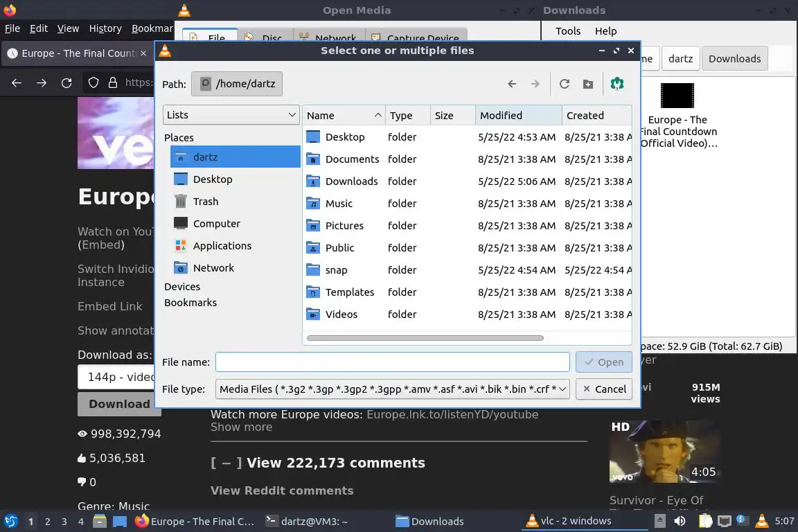Click the Downloads window taskbar entry
Viewport: 798px width, 532px height.
point(430,522)
